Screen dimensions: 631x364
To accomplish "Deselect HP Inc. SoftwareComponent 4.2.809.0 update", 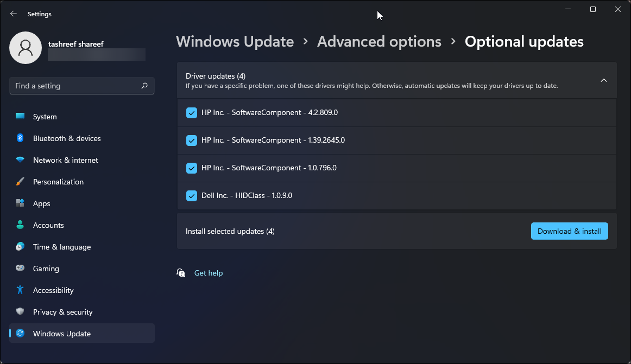I will [191, 112].
